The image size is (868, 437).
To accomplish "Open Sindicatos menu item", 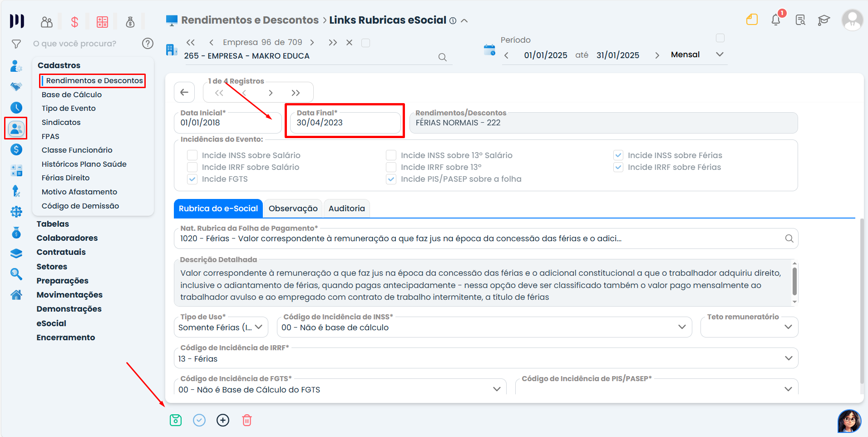I will click(61, 122).
